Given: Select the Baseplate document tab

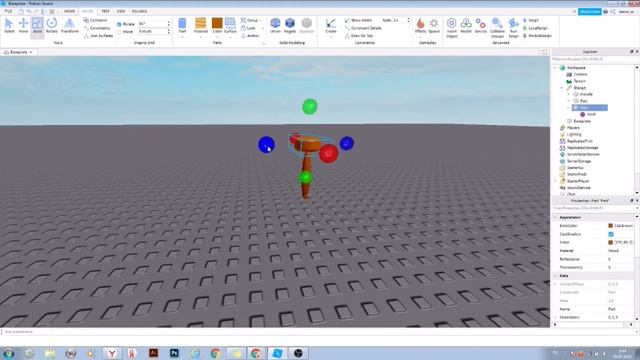Looking at the screenshot, I should pos(18,52).
